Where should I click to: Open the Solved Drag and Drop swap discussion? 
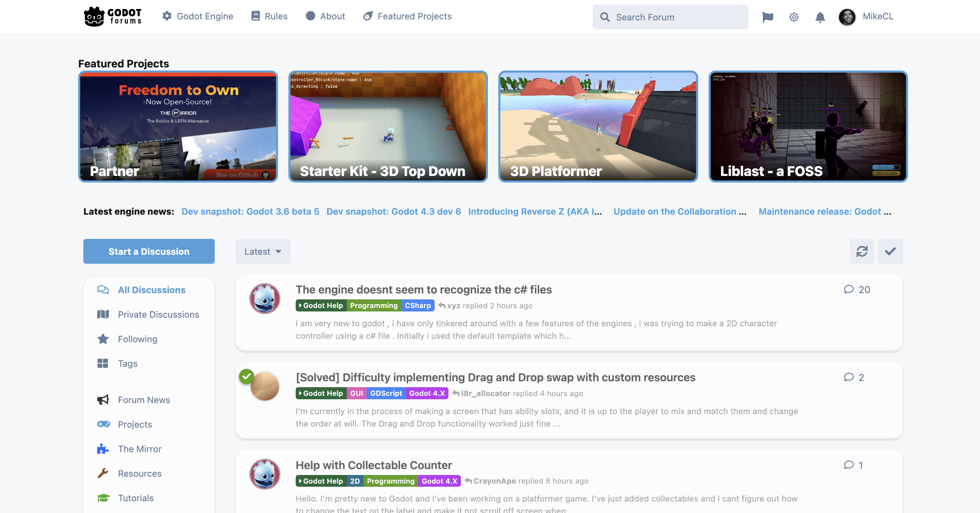click(496, 377)
